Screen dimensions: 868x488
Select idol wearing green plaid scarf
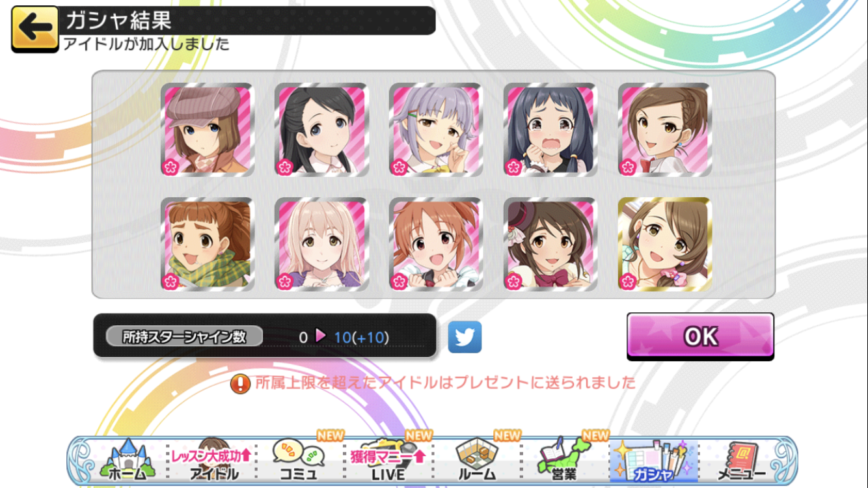click(207, 244)
